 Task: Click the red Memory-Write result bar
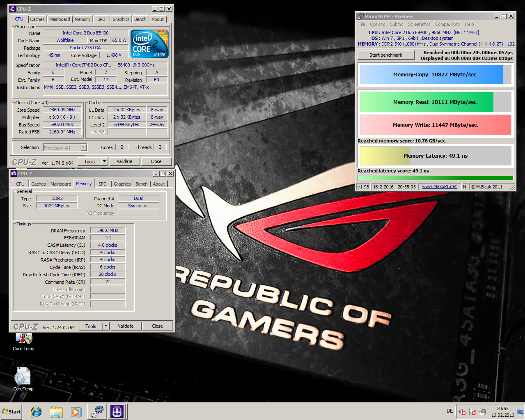[x=436, y=125]
